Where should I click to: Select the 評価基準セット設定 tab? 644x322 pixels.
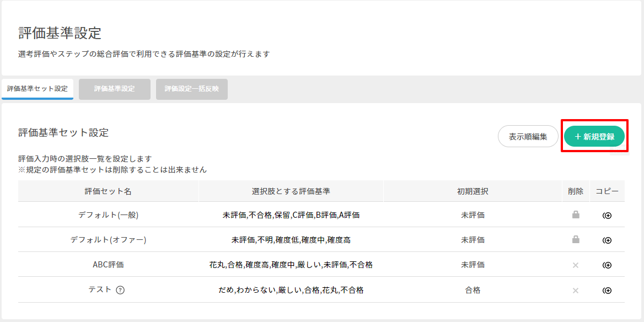click(37, 89)
